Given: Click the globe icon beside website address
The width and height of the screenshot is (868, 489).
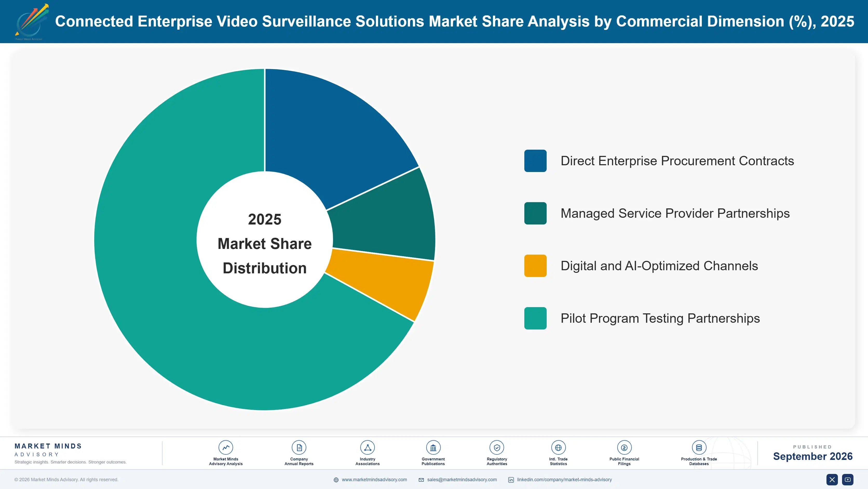Looking at the screenshot, I should (336, 480).
